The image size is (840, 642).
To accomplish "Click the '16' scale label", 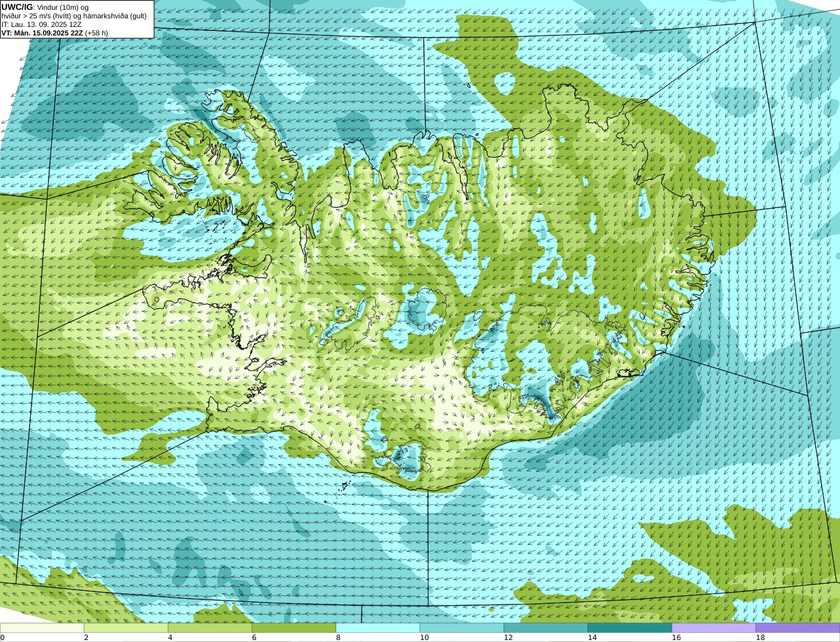I will (676, 637).
